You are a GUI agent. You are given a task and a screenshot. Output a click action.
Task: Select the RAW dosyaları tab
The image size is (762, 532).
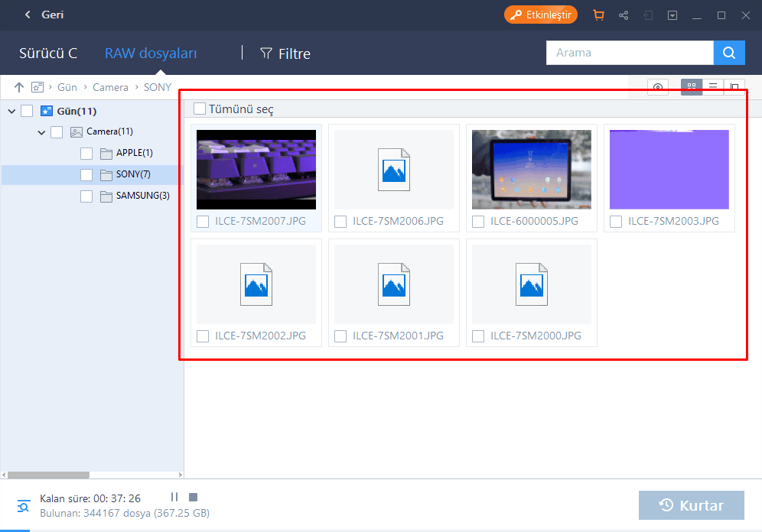tap(151, 54)
